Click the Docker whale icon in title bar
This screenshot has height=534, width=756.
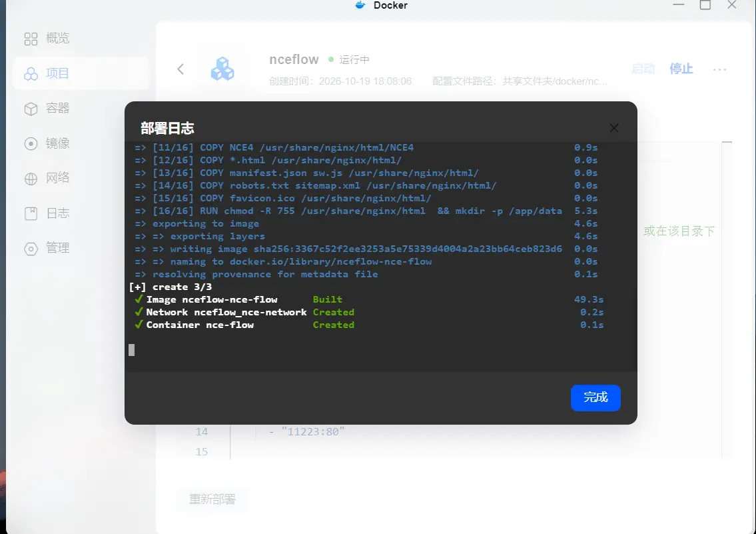point(360,5)
